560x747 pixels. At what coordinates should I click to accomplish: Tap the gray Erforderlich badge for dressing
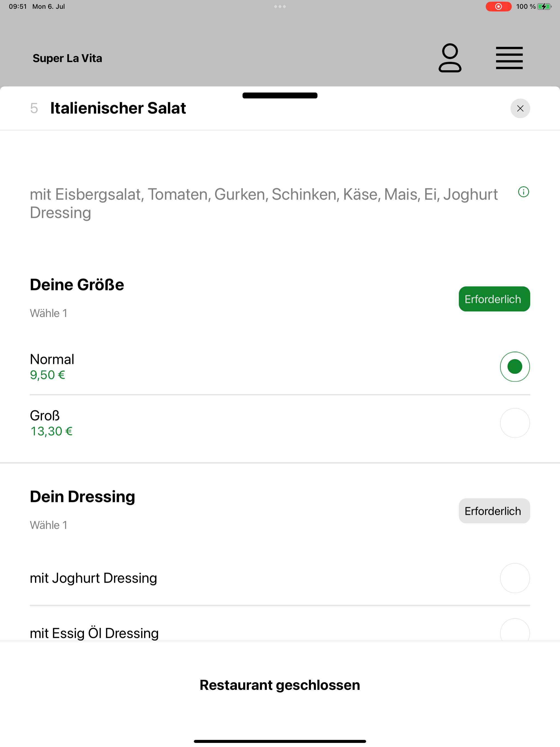(x=494, y=511)
